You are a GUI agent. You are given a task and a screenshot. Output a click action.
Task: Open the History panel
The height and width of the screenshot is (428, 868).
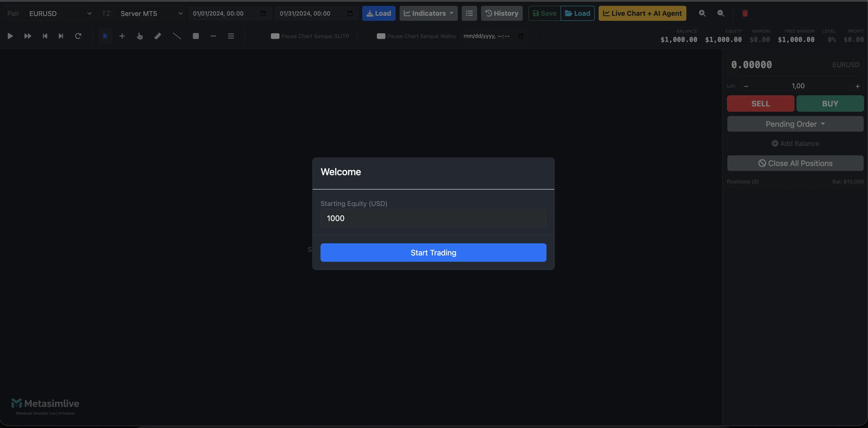coord(501,13)
